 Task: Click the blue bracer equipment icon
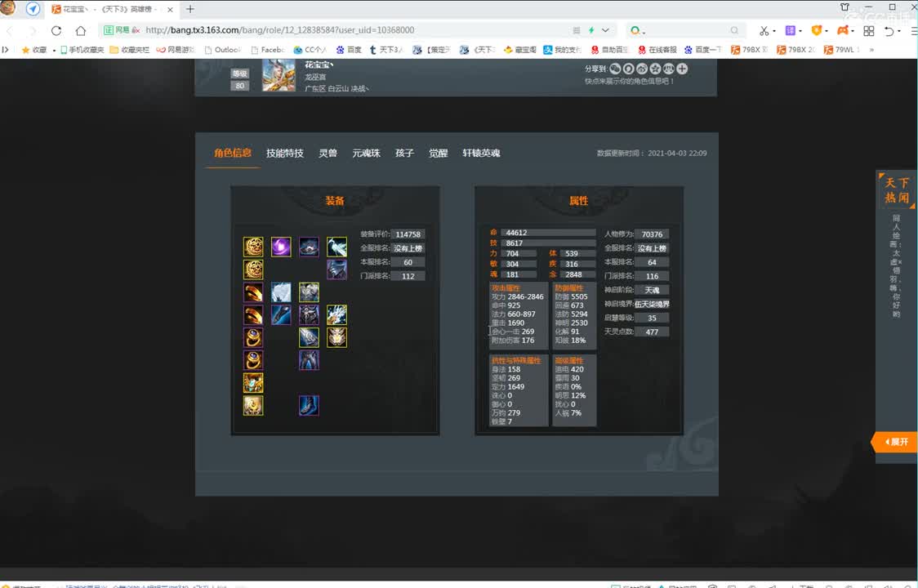[x=281, y=314]
